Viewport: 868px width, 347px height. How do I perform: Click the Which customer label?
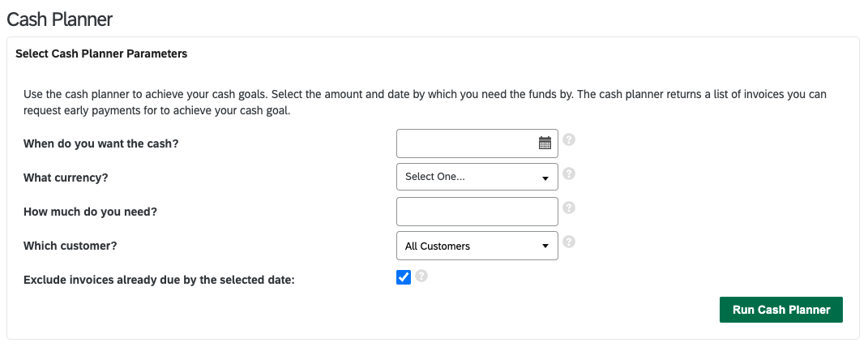click(71, 246)
